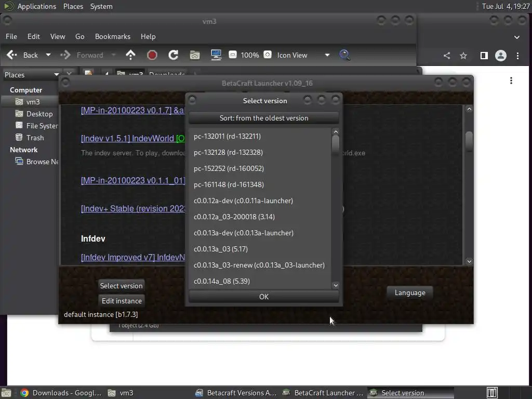This screenshot has width=532, height=399.
Task: Open the Back history dropdown arrow
Action: [48, 55]
